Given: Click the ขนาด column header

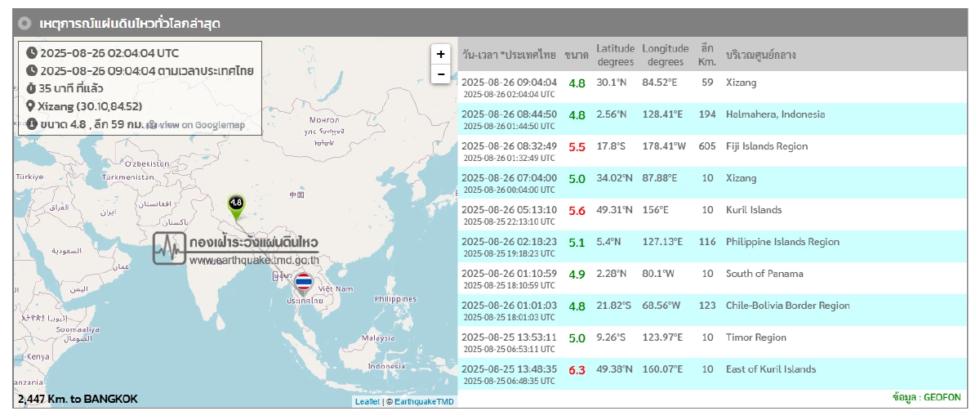Looking at the screenshot, I should tap(576, 55).
